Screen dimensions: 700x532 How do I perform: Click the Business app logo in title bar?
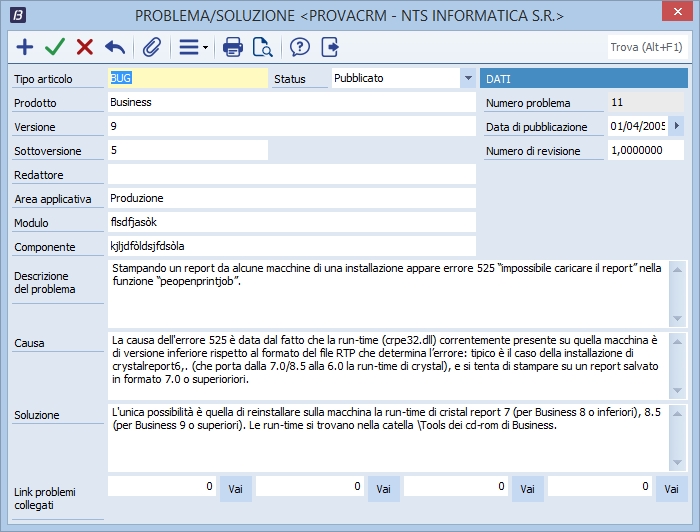coord(18,15)
